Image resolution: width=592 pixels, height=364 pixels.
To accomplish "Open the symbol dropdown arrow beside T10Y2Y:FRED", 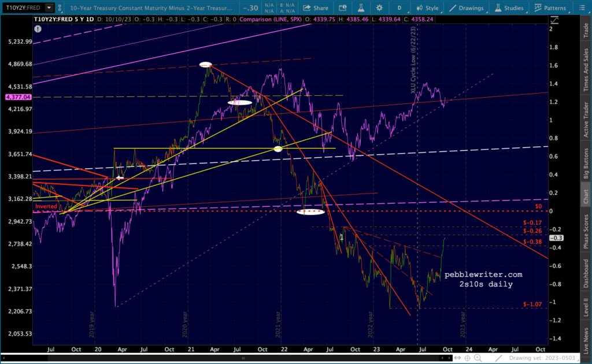I will [49, 8].
